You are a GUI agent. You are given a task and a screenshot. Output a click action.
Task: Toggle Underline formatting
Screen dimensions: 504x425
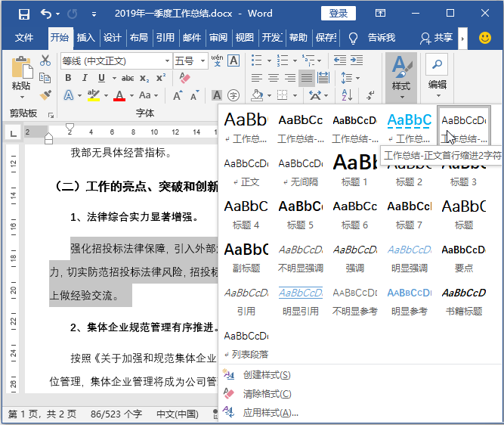pyautogui.click(x=101, y=78)
